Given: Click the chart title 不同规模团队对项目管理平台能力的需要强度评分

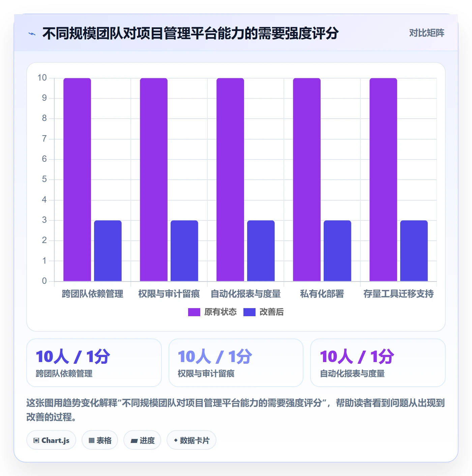Looking at the screenshot, I should (x=190, y=33).
